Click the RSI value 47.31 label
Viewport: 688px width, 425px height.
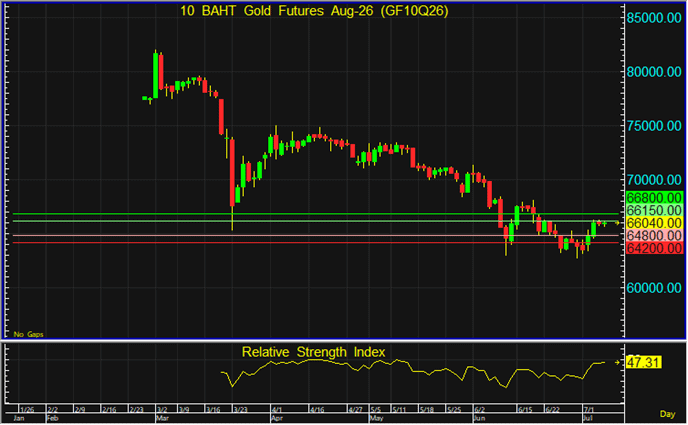pyautogui.click(x=643, y=362)
